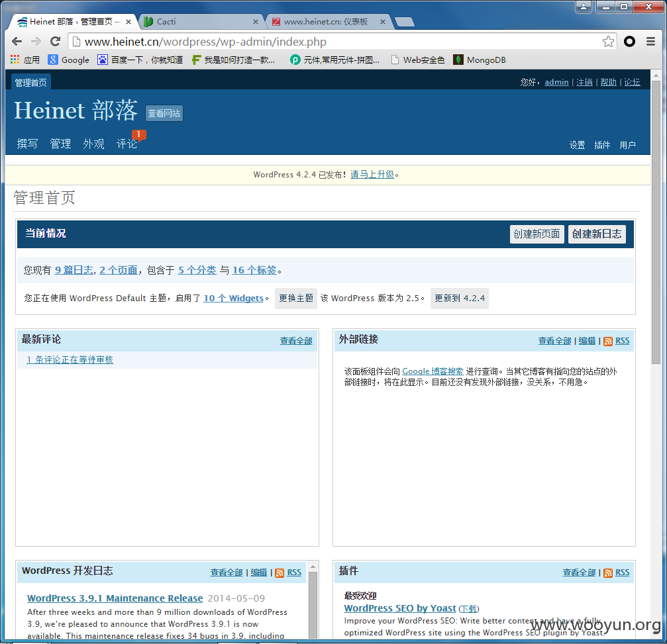The image size is (667, 644).
Task: Open the 用户 menu
Action: (x=627, y=145)
